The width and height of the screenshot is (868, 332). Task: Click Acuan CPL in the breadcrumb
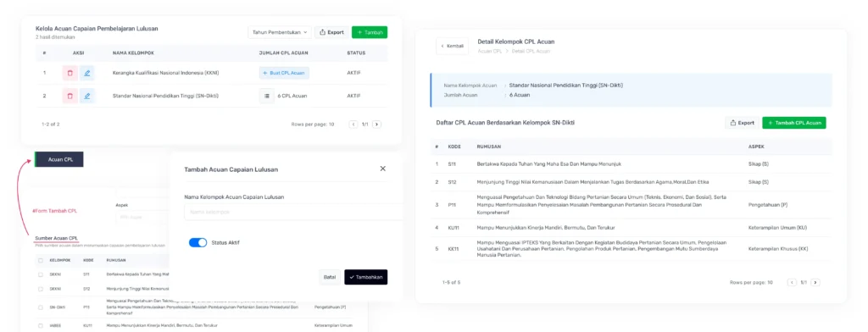489,51
